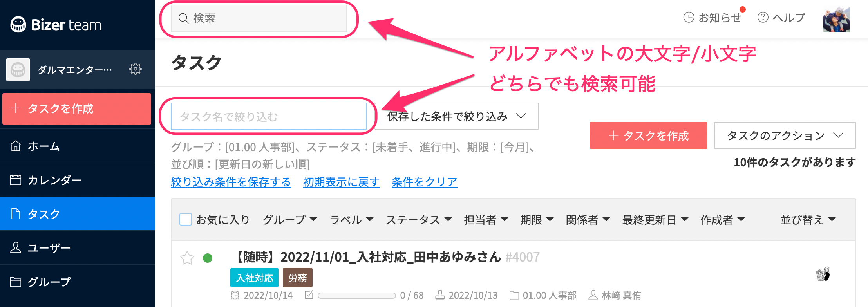Go to カレンダー in sidebar
Viewport: 868px width, 307px height.
point(78,180)
